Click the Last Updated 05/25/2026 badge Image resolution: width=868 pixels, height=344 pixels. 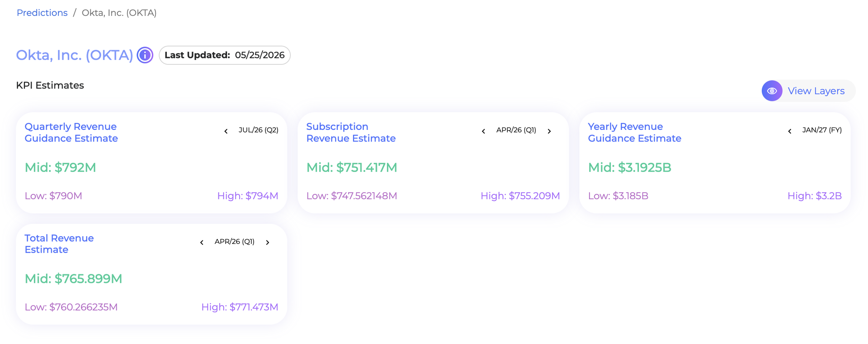(x=225, y=55)
